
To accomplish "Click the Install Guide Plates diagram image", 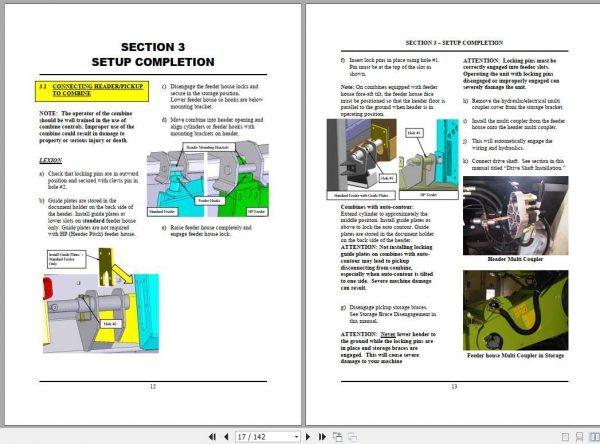I will [101, 300].
